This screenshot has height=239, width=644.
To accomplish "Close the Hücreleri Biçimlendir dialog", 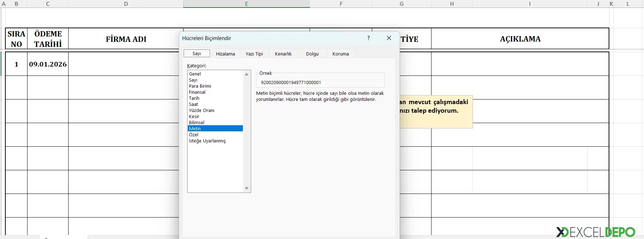I will [389, 38].
